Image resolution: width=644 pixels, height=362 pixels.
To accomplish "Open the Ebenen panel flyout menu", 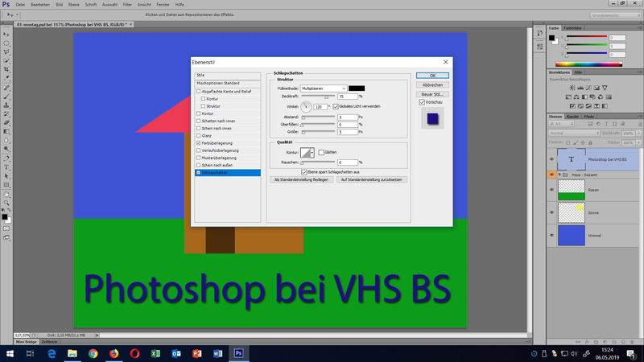I will [640, 117].
